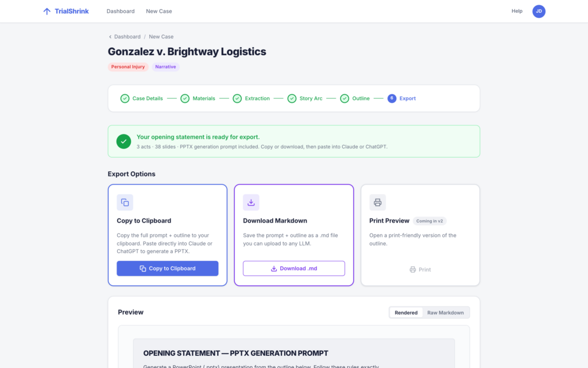Jump to Outline step

tap(361, 98)
